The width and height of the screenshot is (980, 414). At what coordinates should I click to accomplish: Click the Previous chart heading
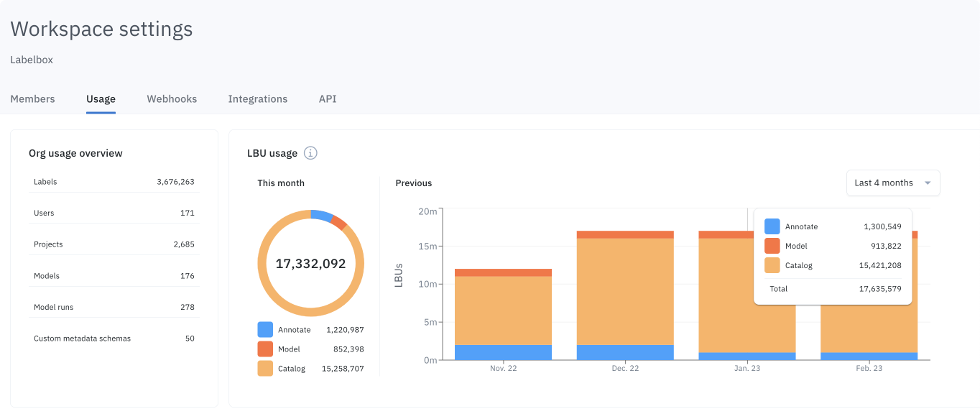coord(414,183)
